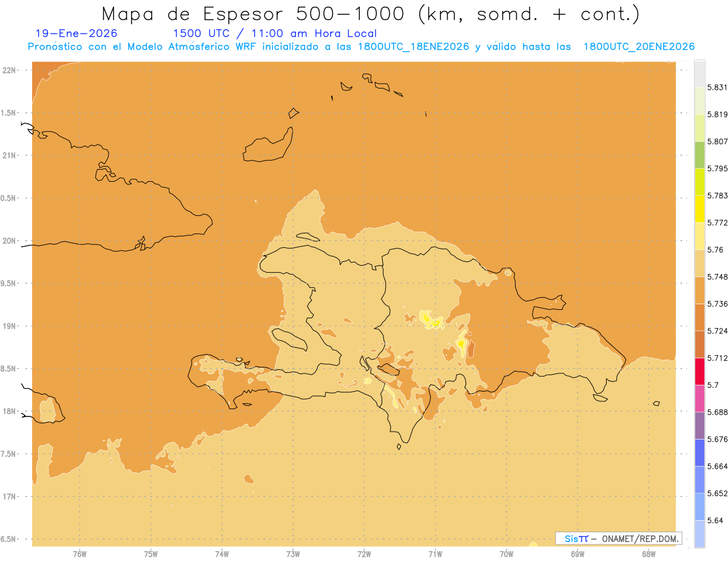Click the tan swatch between 5.748 and 5.76
The width and height of the screenshot is (728, 562).
[x=699, y=263]
